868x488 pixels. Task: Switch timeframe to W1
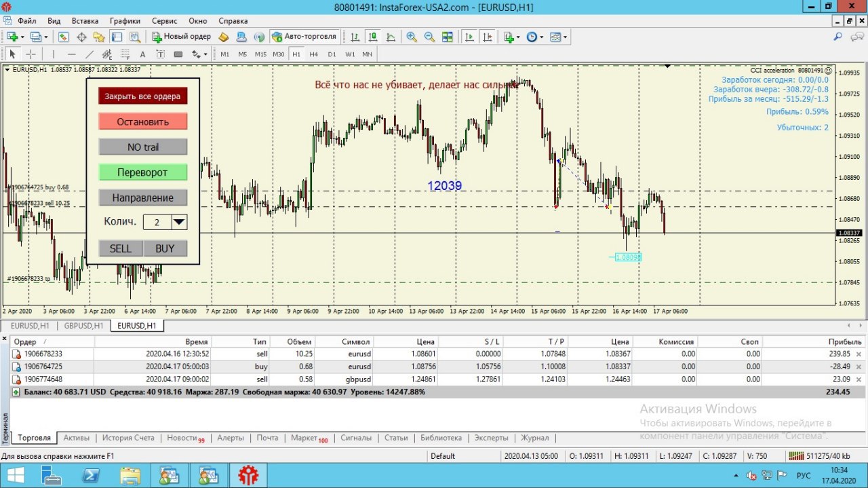point(350,54)
